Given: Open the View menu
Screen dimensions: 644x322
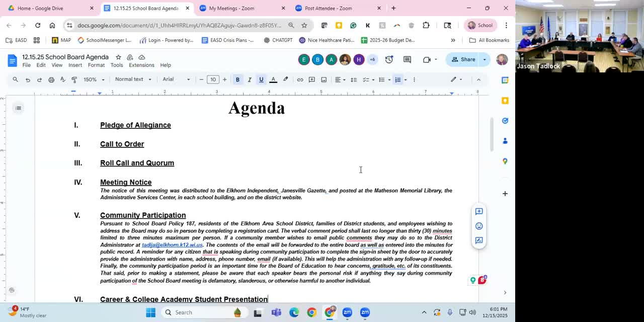Looking at the screenshot, I should pyautogui.click(x=57, y=65).
